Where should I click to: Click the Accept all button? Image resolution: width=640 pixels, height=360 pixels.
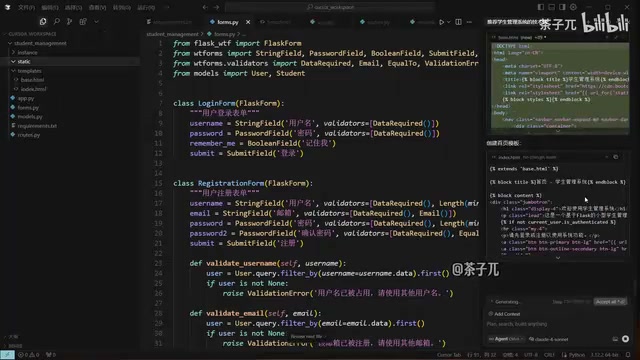click(x=610, y=302)
